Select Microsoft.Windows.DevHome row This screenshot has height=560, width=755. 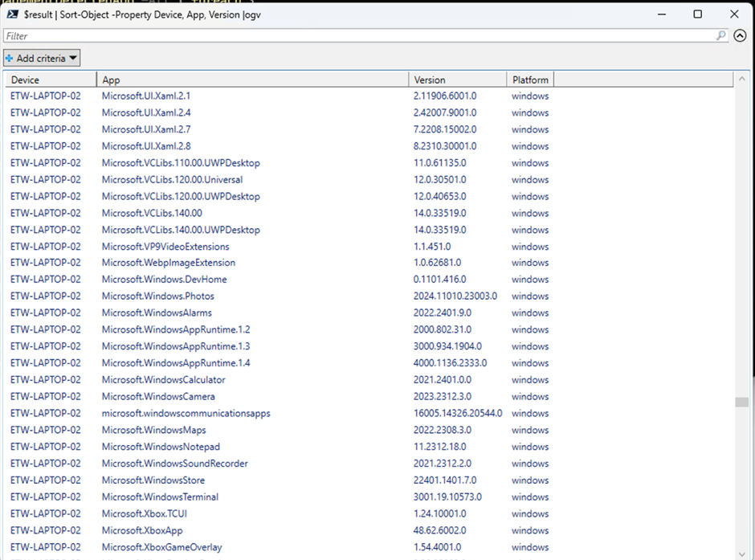[369, 280]
